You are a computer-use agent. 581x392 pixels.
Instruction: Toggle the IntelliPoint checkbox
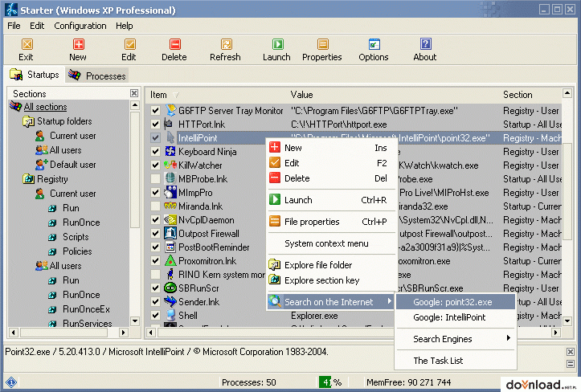[x=156, y=137]
